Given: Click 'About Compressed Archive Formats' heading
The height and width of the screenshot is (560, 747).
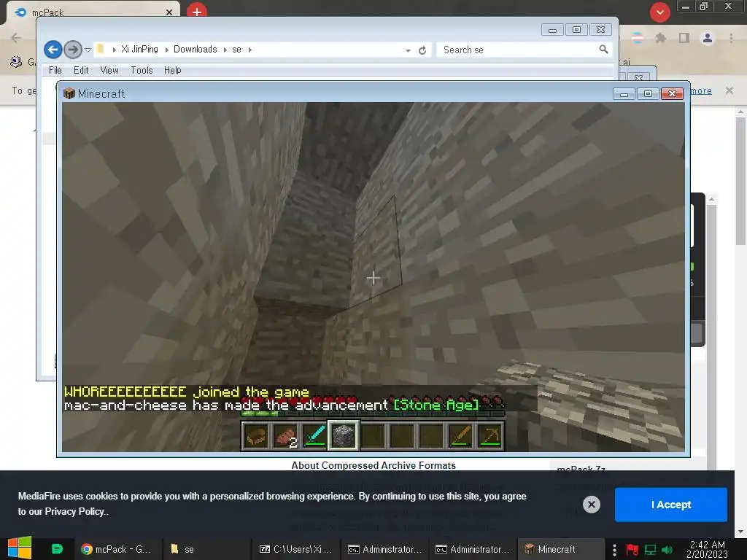Looking at the screenshot, I should [x=373, y=465].
